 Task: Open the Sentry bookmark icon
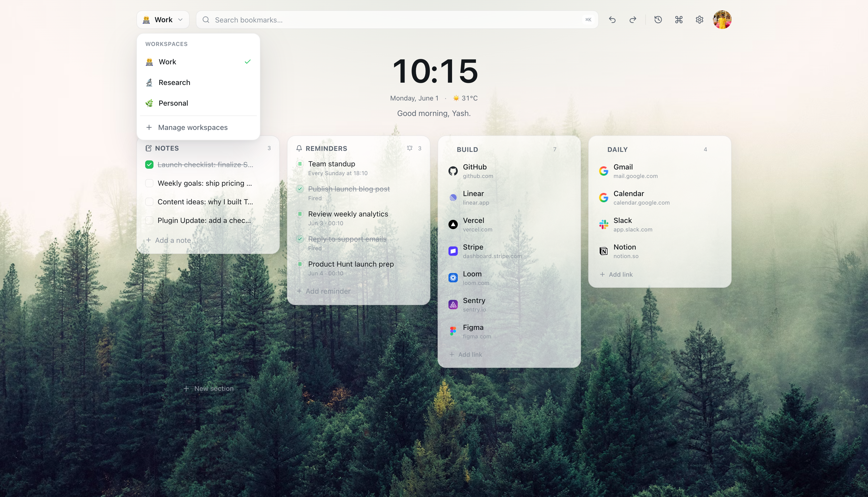click(x=453, y=305)
